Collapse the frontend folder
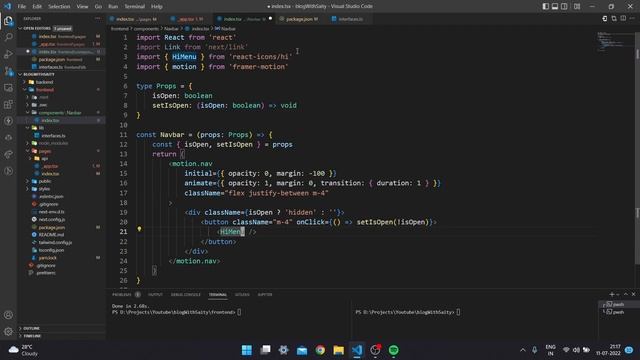This screenshot has height=360, width=640. point(44,90)
